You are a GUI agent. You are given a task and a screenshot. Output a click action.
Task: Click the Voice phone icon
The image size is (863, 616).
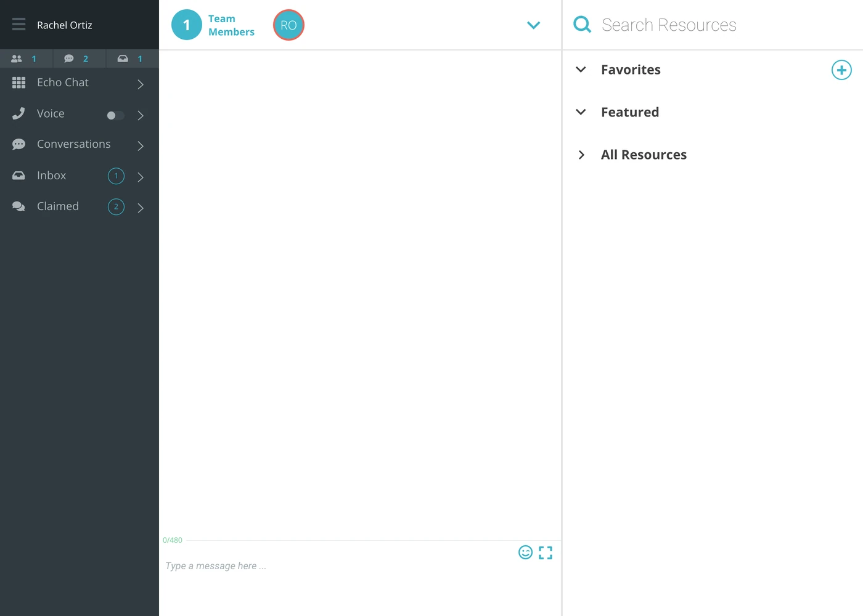click(18, 113)
